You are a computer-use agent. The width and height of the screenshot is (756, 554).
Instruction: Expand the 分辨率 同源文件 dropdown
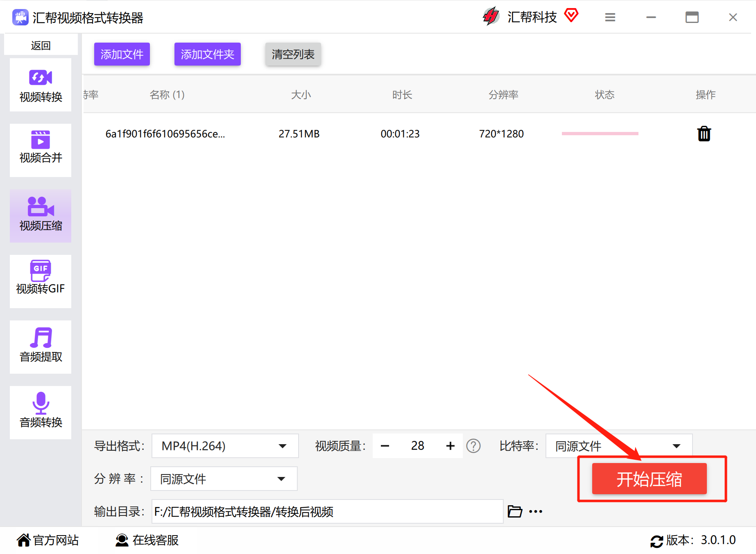point(224,479)
